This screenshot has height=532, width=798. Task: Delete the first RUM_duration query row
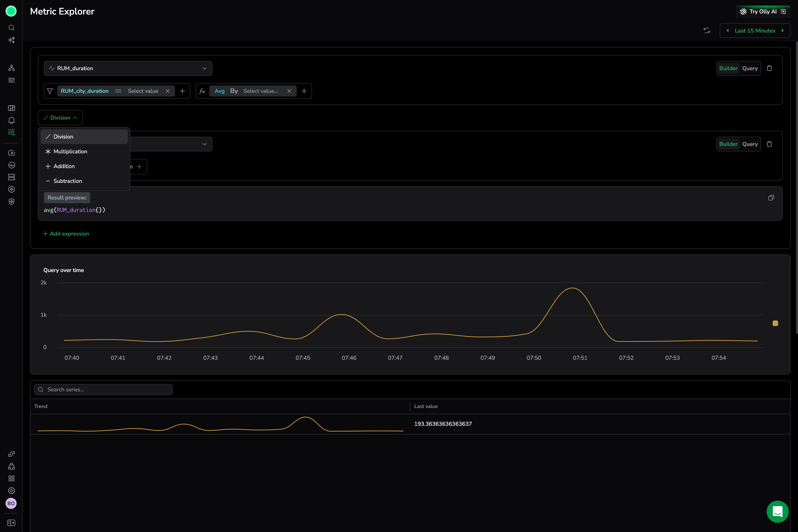click(769, 68)
